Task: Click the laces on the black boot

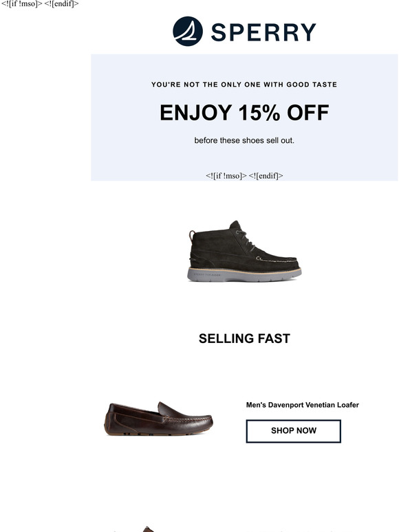Action: pyautogui.click(x=246, y=240)
